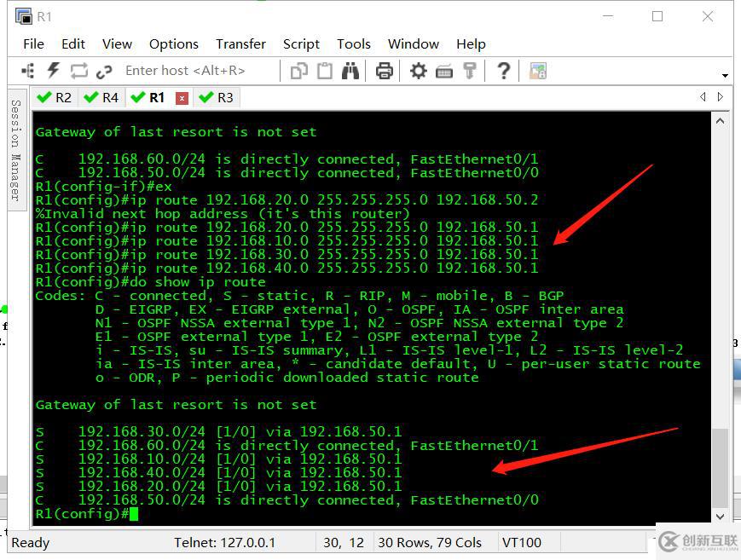Minimize the R1 window

pos(608,16)
